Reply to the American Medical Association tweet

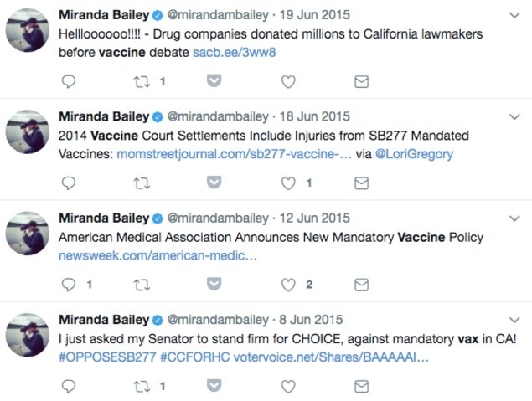pos(69,285)
